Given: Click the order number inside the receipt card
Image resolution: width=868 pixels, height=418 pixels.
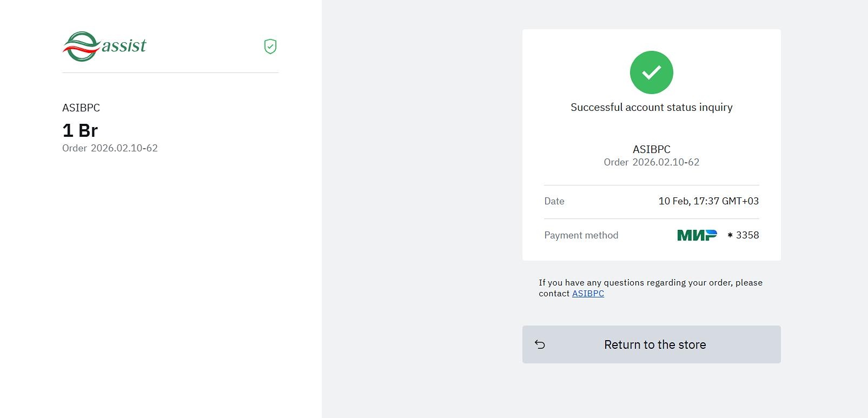Looking at the screenshot, I should [x=665, y=162].
